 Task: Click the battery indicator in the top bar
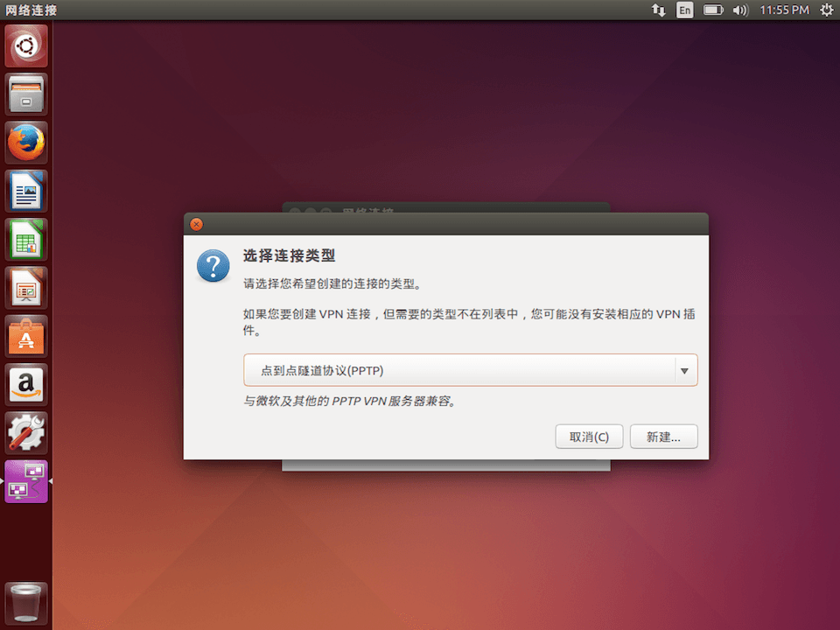pos(710,10)
